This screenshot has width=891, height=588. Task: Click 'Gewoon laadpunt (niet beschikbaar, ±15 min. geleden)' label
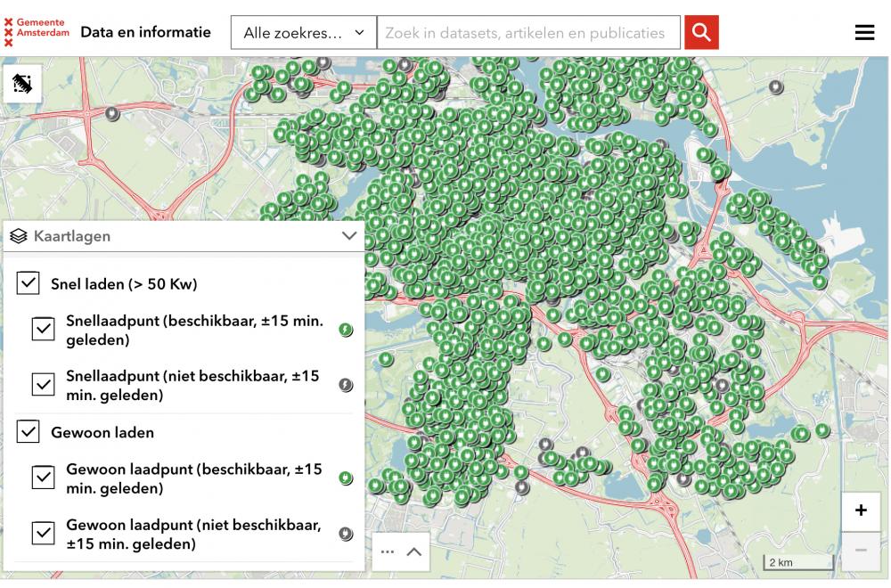(x=193, y=534)
